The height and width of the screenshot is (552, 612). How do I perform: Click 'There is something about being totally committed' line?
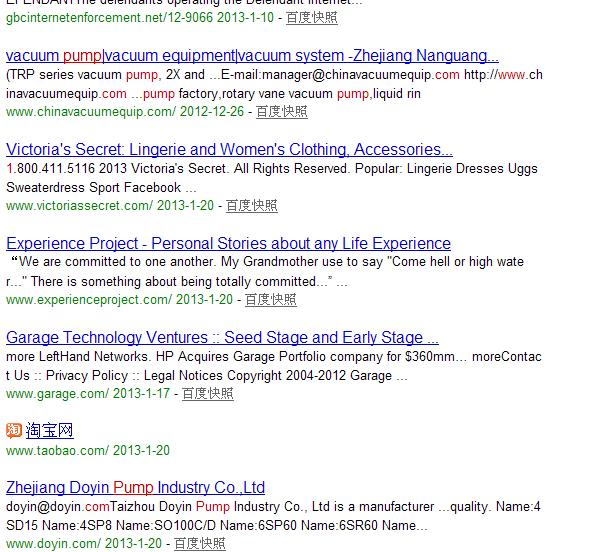point(176,281)
